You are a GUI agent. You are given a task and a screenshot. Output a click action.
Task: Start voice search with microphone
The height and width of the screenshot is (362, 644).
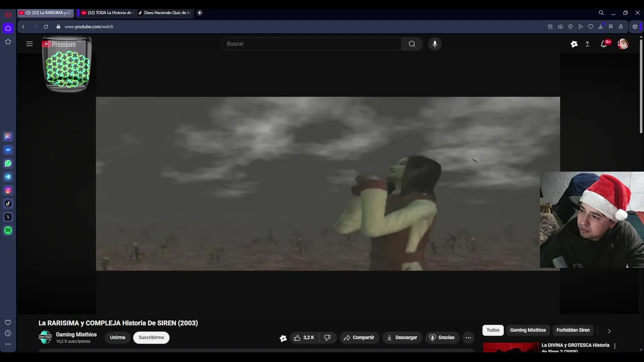pos(435,44)
